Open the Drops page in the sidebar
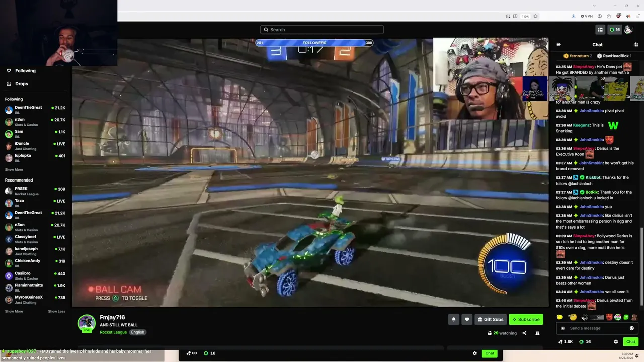This screenshot has height=362, width=644. coord(17,84)
